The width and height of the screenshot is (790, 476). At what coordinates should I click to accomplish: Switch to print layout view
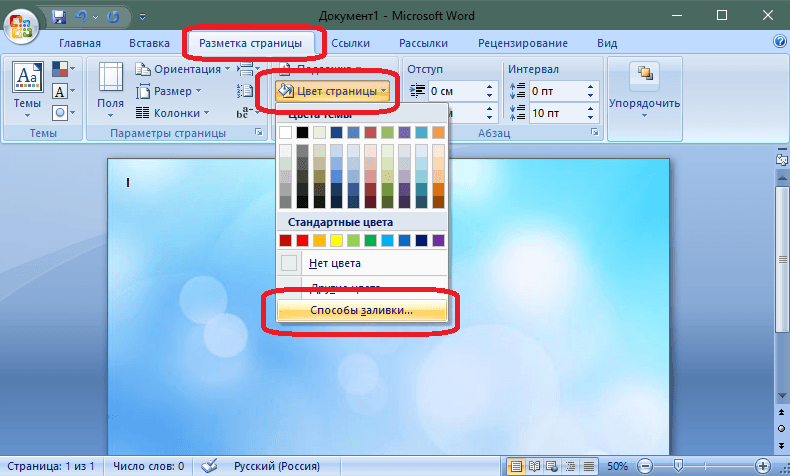point(516,466)
